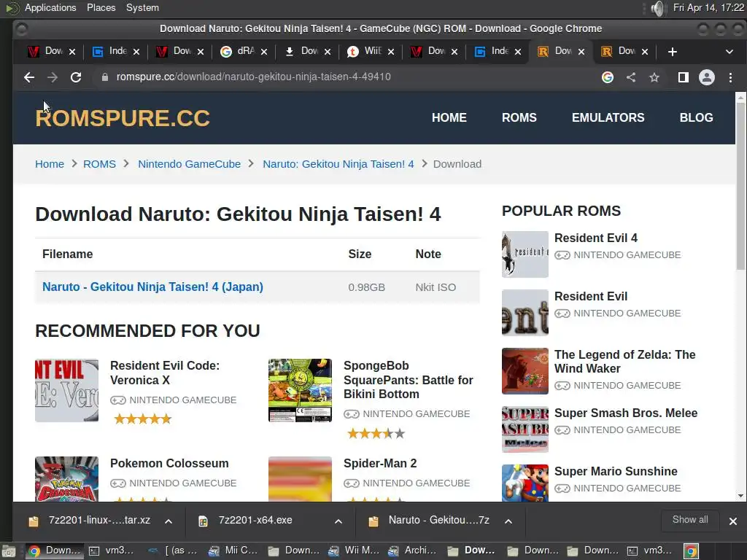Open the System menu

(x=142, y=7)
